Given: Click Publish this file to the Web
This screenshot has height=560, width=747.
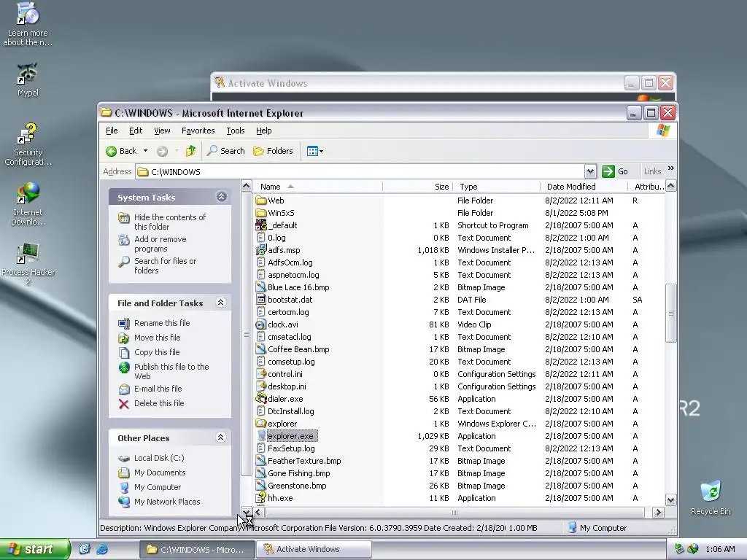Looking at the screenshot, I should (x=171, y=371).
